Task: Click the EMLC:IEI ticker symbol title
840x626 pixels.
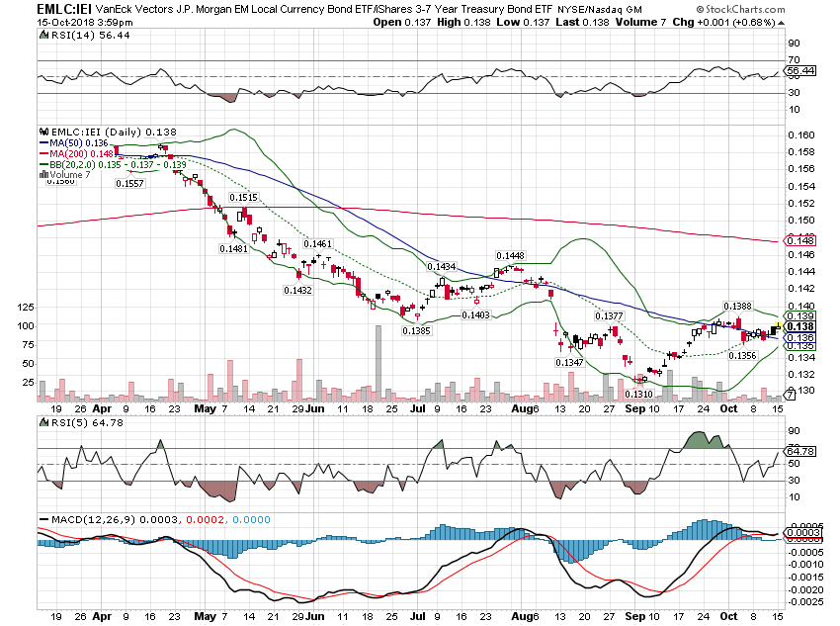Action: (65, 9)
